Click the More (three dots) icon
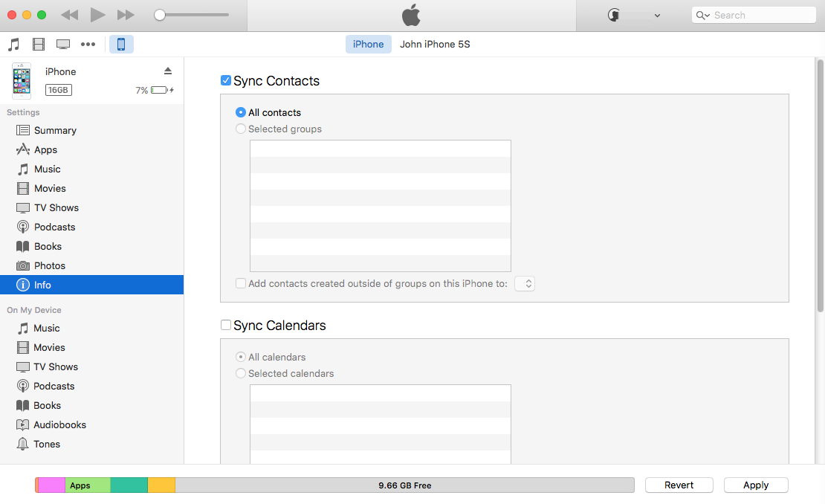The image size is (825, 504). (x=88, y=44)
